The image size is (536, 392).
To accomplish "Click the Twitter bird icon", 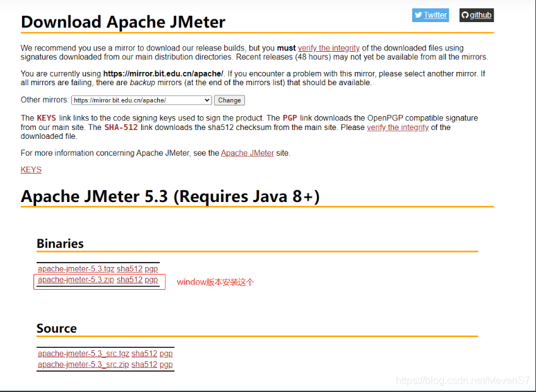I will pos(419,15).
